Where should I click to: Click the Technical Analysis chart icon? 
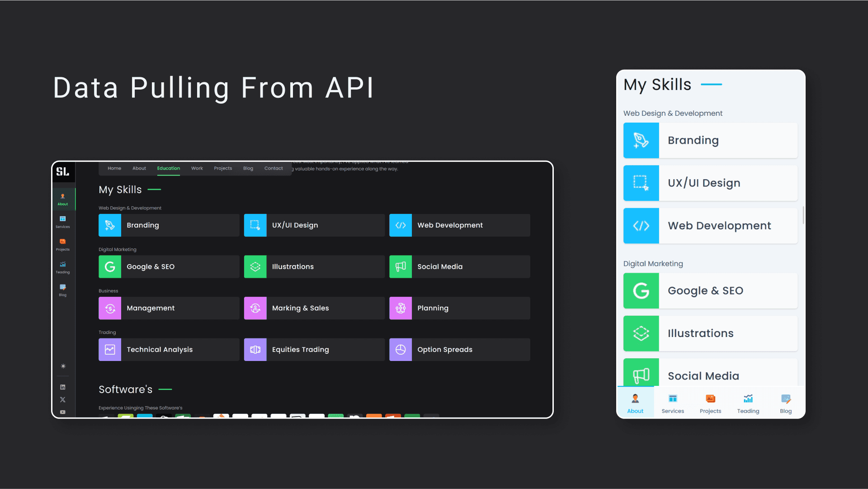pyautogui.click(x=110, y=349)
